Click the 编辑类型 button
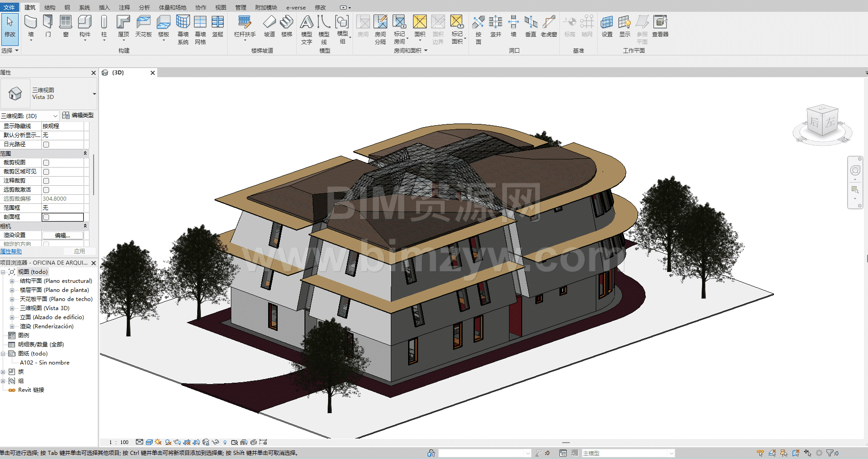868x459 pixels. (x=78, y=115)
